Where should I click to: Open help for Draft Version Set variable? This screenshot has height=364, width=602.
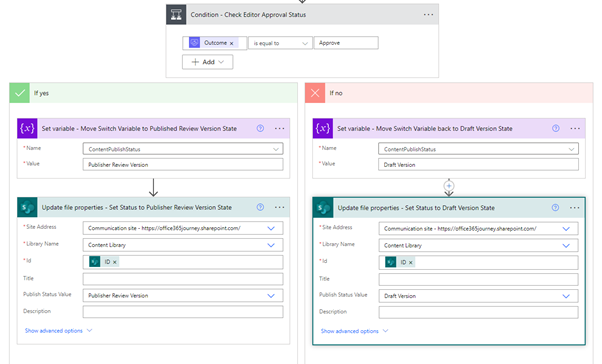pos(556,128)
